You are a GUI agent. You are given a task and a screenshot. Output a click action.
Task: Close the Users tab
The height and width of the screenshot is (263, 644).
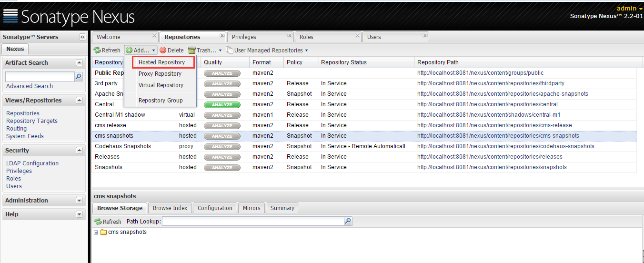[425, 35]
